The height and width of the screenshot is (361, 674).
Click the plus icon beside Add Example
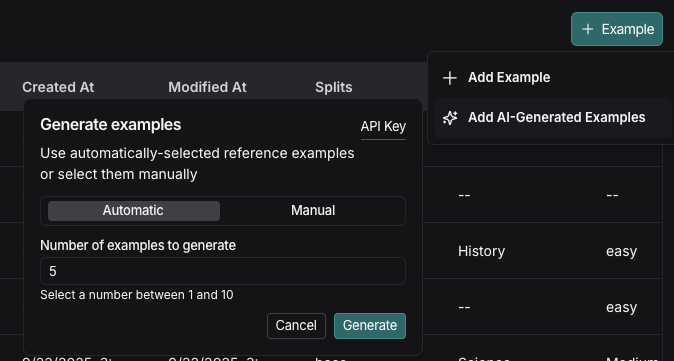[x=450, y=78]
